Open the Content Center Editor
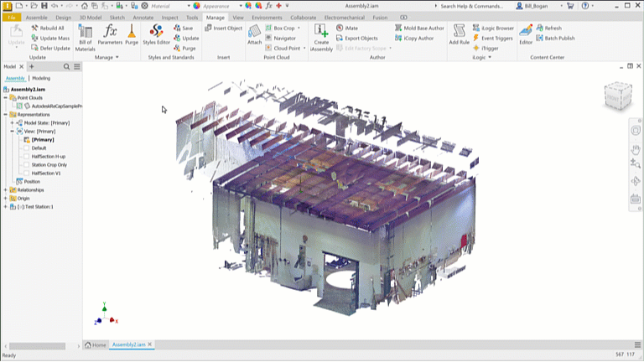Image resolution: width=644 pixels, height=362 pixels. click(526, 34)
